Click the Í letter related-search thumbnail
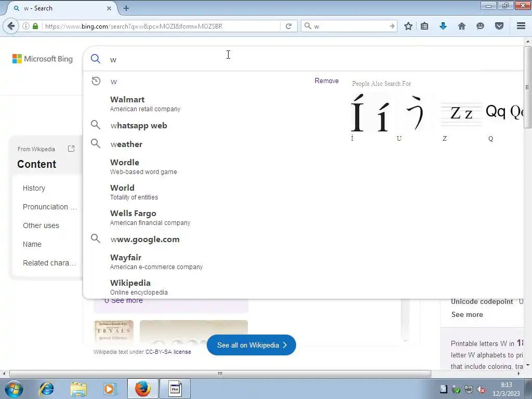Screen dimensions: 532x399 (370, 113)
